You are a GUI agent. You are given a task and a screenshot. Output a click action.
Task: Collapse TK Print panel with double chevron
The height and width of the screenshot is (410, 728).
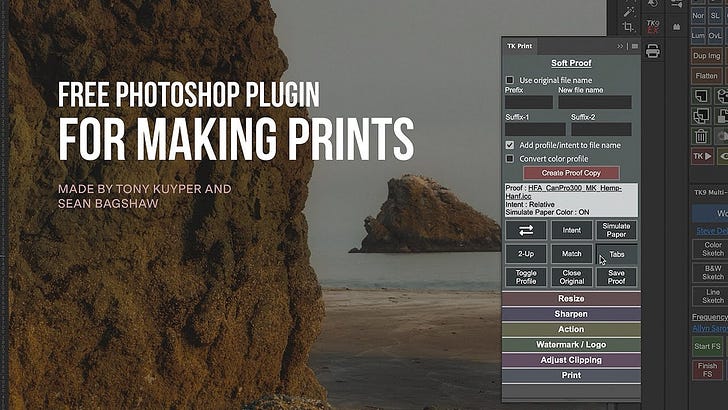tap(620, 46)
